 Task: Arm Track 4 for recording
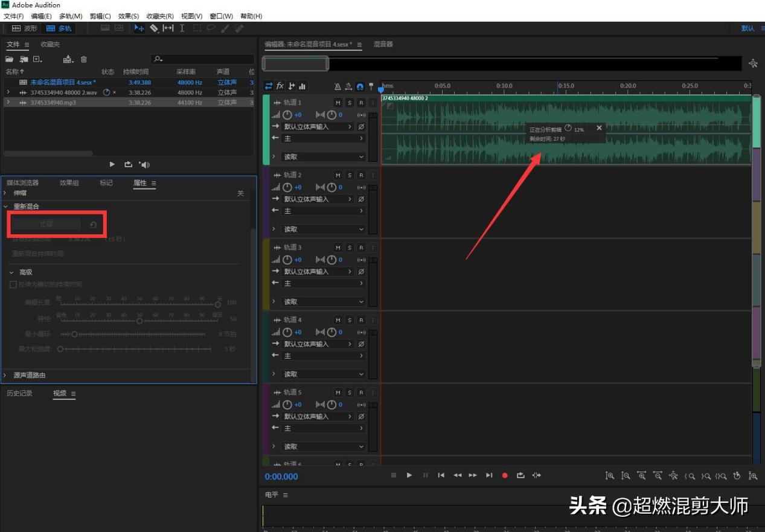click(361, 320)
